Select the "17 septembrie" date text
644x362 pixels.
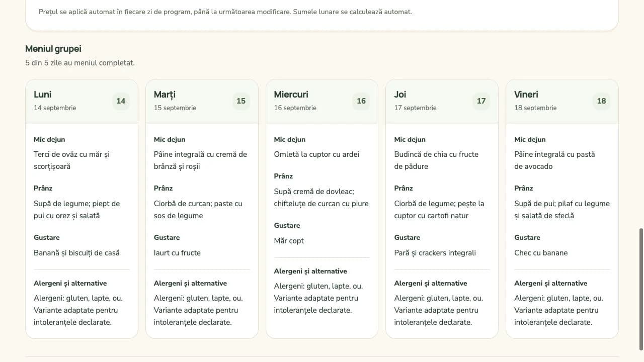pyautogui.click(x=416, y=108)
